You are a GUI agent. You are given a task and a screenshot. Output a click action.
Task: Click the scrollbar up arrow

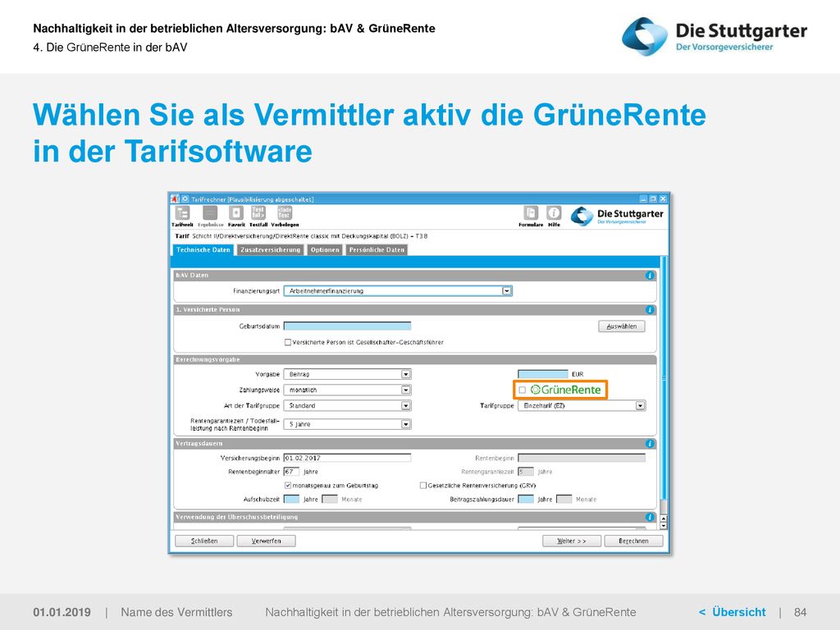664,518
